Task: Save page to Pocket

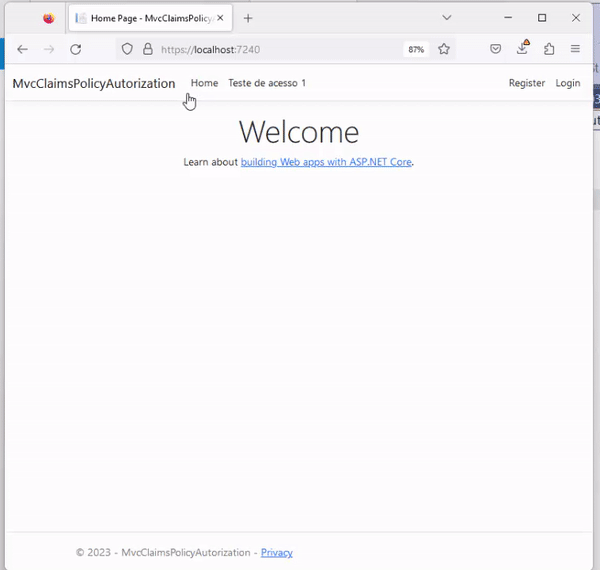Action: tap(496, 49)
